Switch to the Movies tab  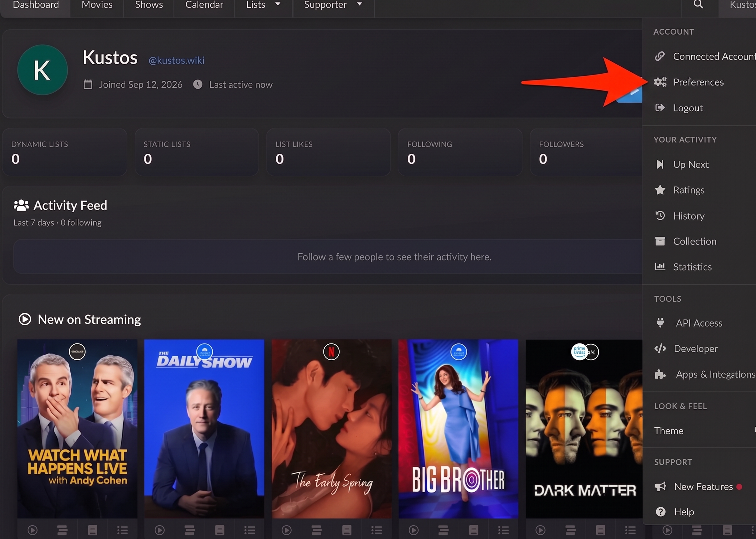(x=97, y=5)
